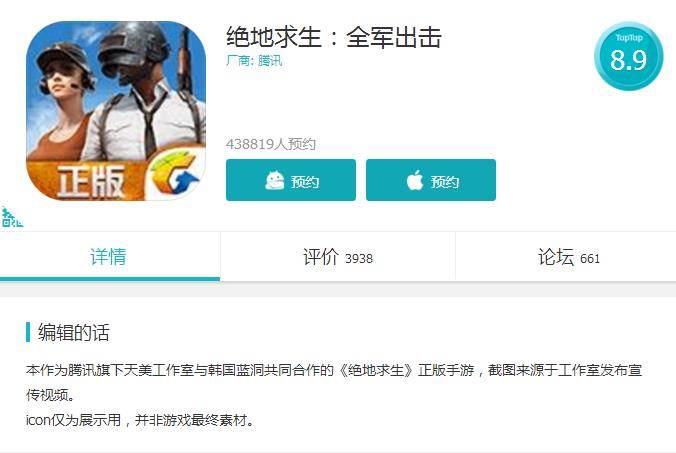Click the 3938 review count next to 评价

coord(359,259)
